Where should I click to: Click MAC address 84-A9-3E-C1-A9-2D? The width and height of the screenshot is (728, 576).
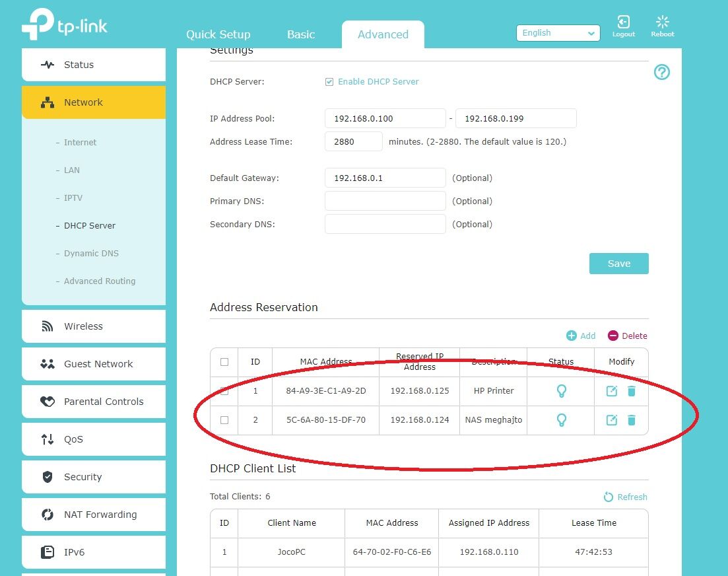326,391
